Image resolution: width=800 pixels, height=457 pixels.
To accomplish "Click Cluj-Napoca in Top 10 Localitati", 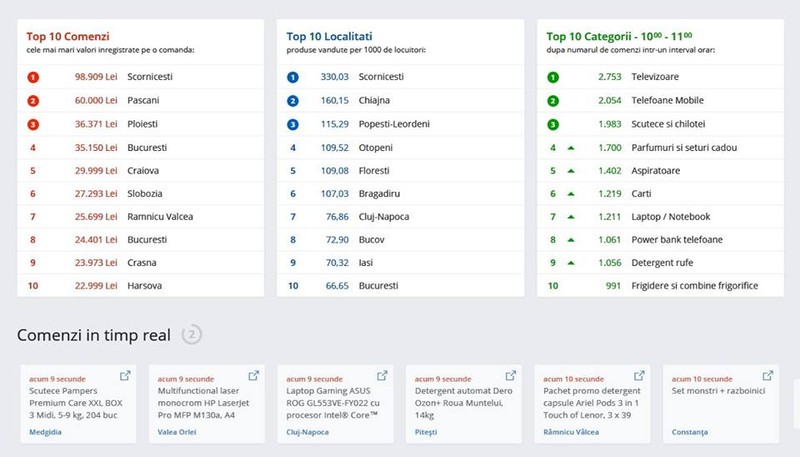I will [384, 216].
